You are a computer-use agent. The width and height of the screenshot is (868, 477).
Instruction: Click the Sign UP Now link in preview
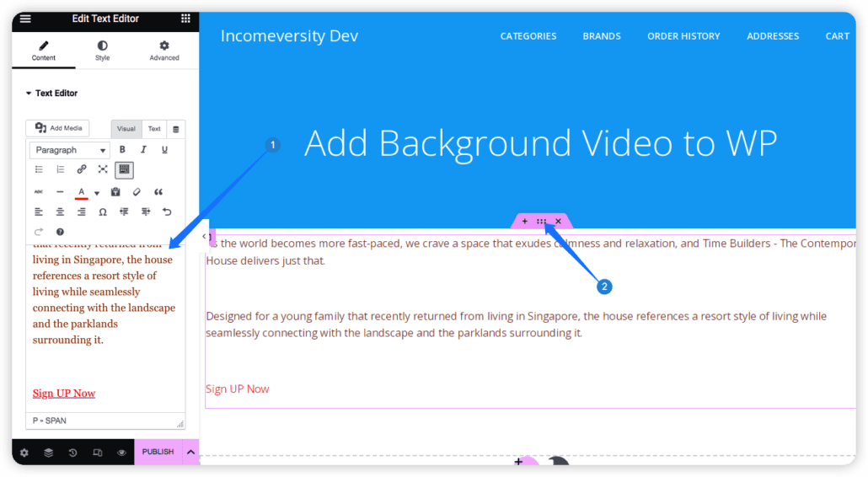[237, 389]
